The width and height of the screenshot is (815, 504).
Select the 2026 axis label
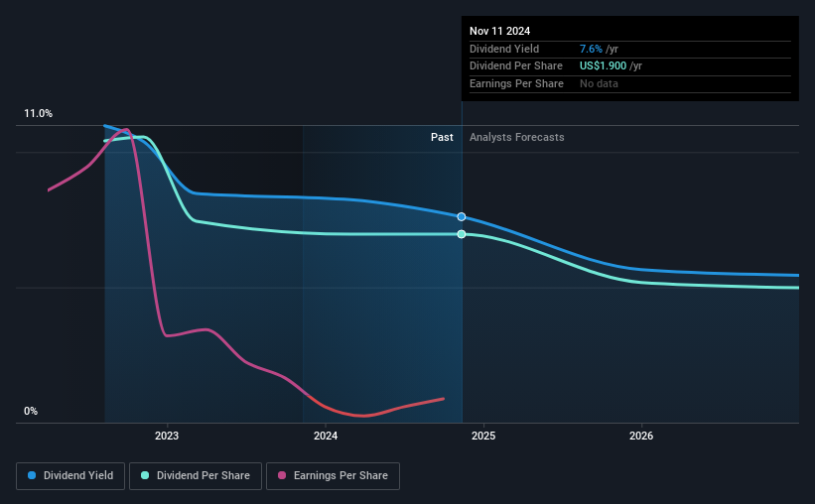[x=641, y=436]
